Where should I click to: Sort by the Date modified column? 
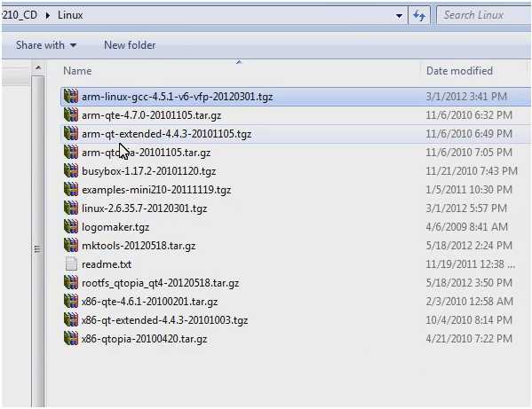(x=459, y=71)
